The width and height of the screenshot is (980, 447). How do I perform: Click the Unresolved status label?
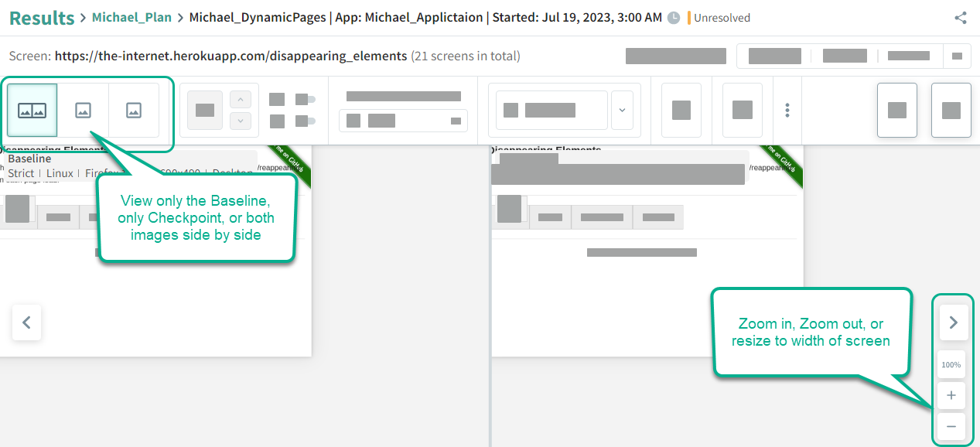721,18
